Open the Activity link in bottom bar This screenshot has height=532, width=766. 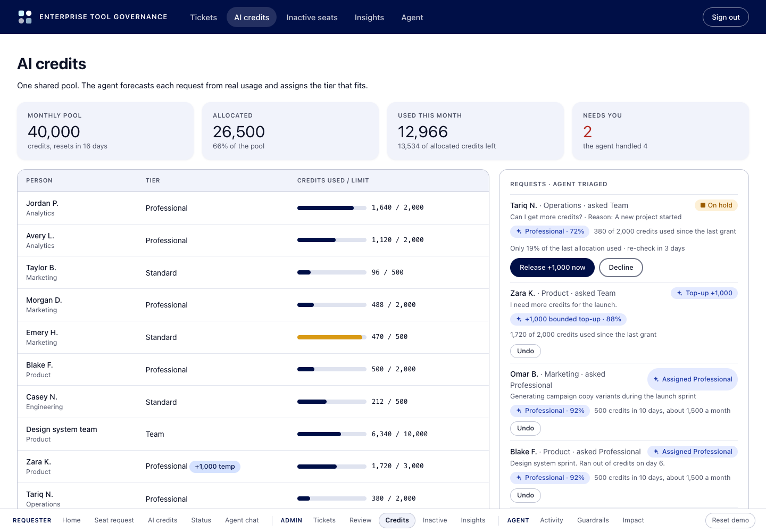pos(552,520)
